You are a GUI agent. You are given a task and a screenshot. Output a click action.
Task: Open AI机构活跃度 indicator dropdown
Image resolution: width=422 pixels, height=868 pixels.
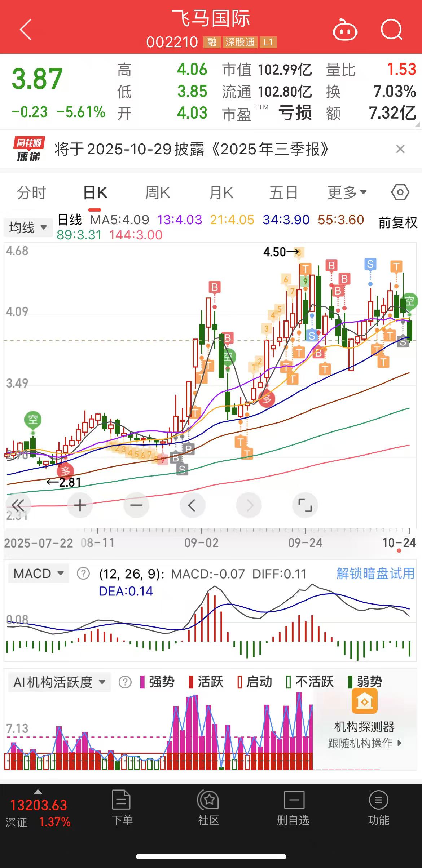(60, 682)
